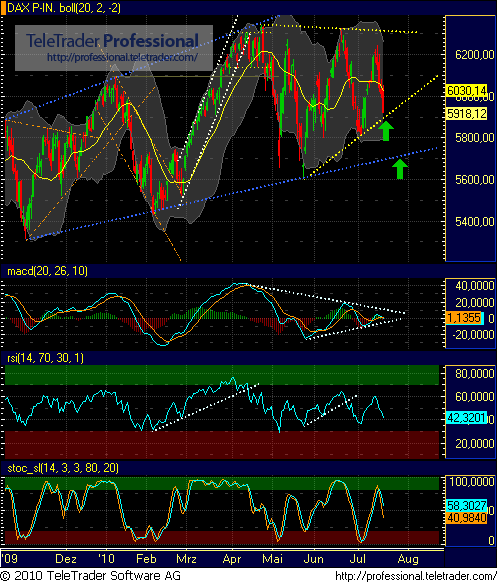The height and width of the screenshot is (585, 497).
Task: Click the 'DAX P-IN. boll(20, 2, -2)' chart title
Action: [64, 8]
